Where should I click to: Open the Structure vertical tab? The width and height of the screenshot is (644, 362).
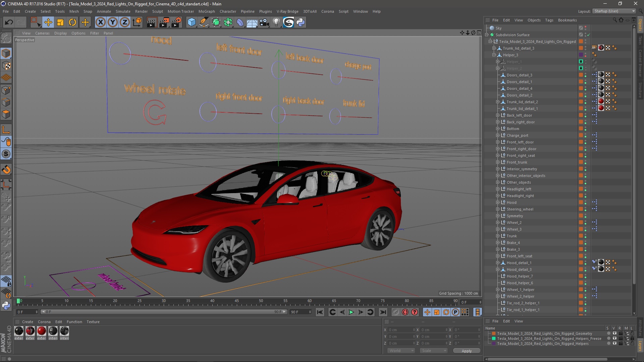click(x=640, y=90)
